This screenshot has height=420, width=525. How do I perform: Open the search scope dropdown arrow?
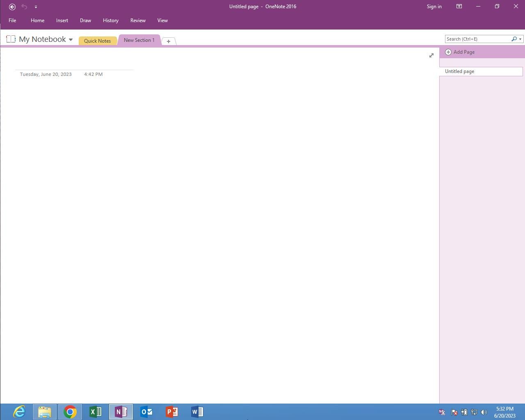pos(520,39)
